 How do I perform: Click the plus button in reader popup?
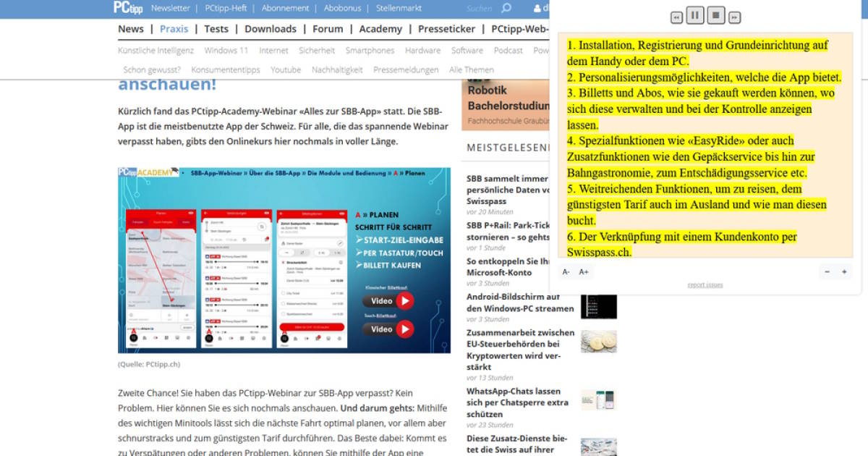coord(844,272)
